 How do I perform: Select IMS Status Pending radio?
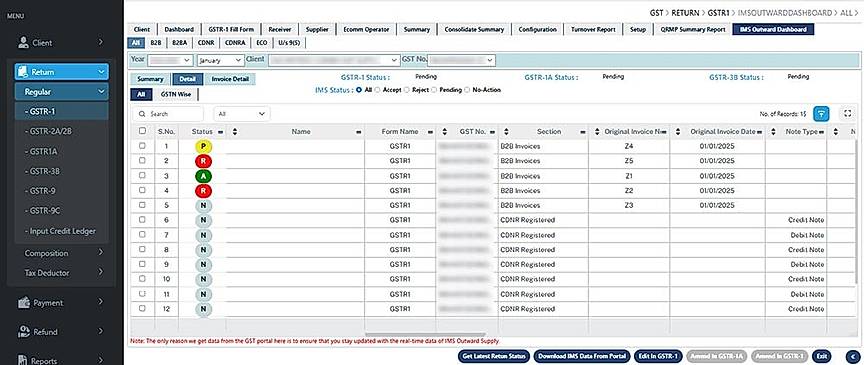(434, 89)
